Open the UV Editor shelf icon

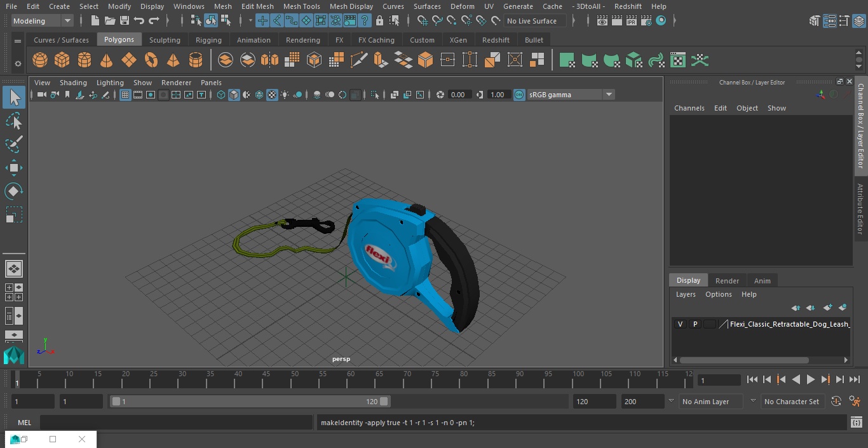tap(678, 60)
